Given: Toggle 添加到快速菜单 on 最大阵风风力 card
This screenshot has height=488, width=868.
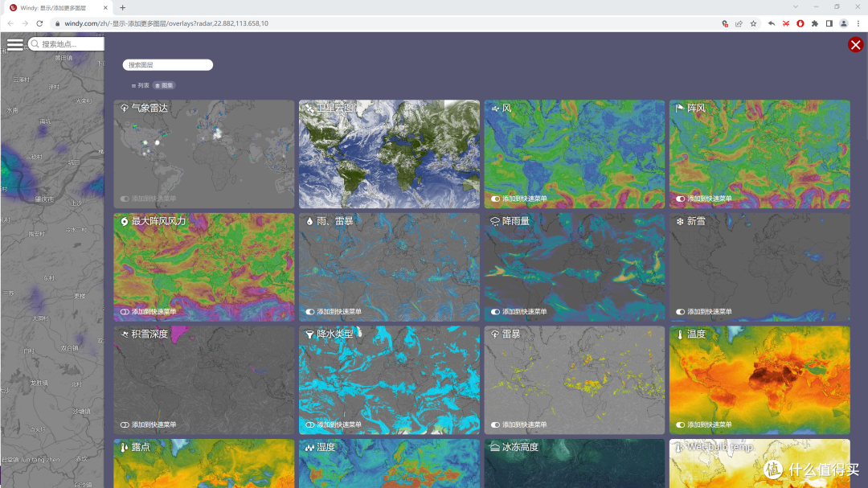Looking at the screenshot, I should 125,311.
